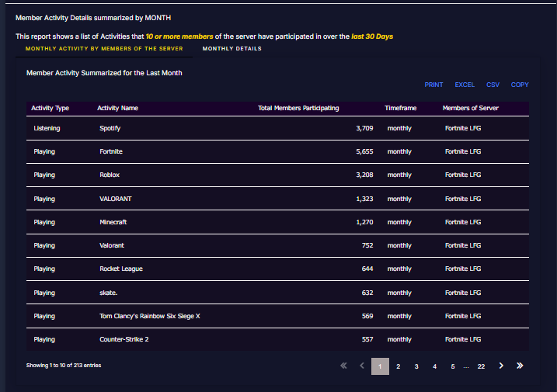
Task: Export table to Excel
Action: (x=465, y=85)
